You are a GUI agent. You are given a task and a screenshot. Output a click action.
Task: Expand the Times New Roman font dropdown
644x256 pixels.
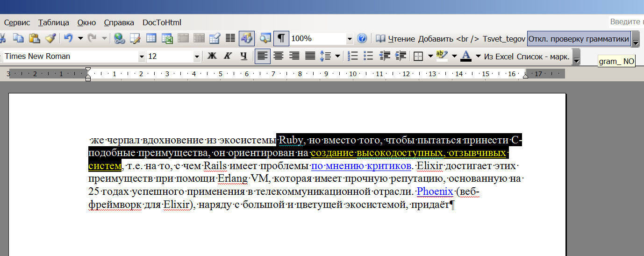click(142, 57)
